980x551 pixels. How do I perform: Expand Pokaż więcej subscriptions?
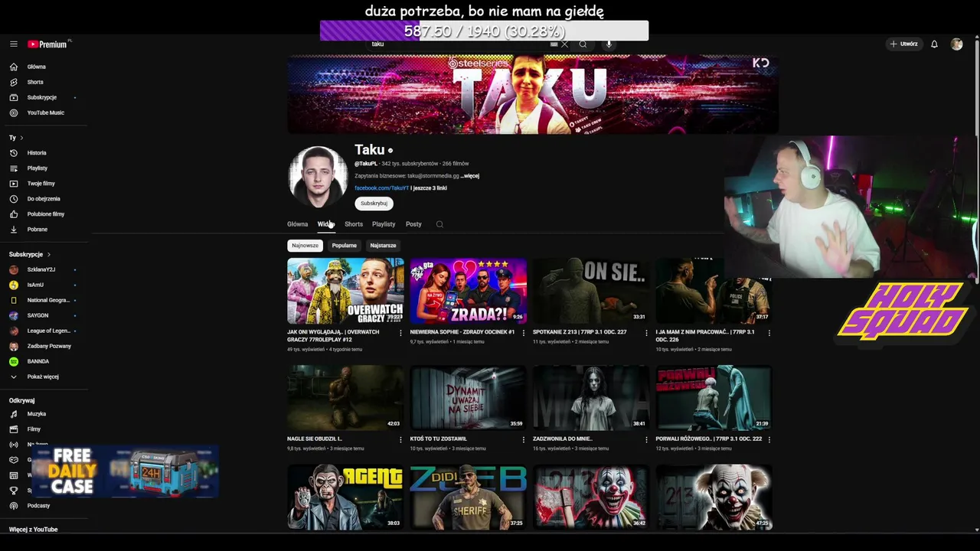[44, 377]
